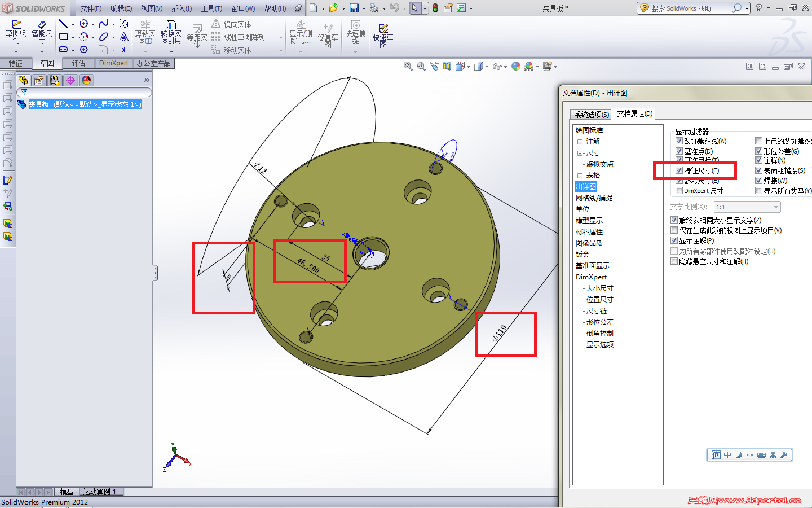Viewport: 812px width, 508px height.
Task: Toggle the 表面粗糙度(S) checkbox
Action: coord(759,170)
